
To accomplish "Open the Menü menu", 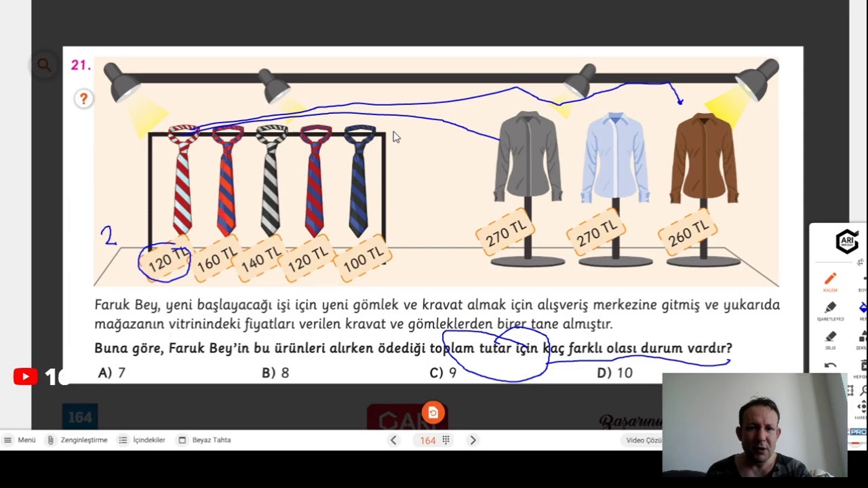I will click(19, 440).
